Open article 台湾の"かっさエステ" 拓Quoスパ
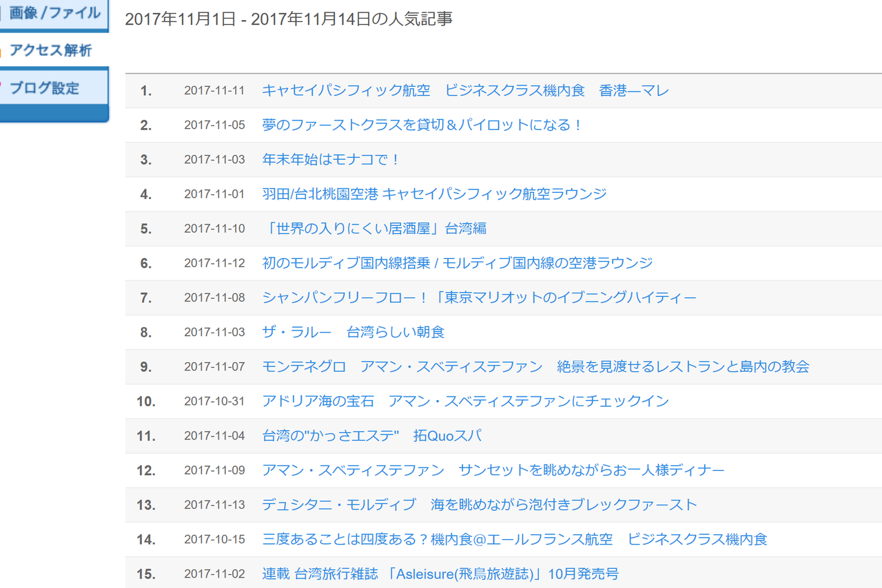This screenshot has width=882, height=588. click(x=371, y=436)
